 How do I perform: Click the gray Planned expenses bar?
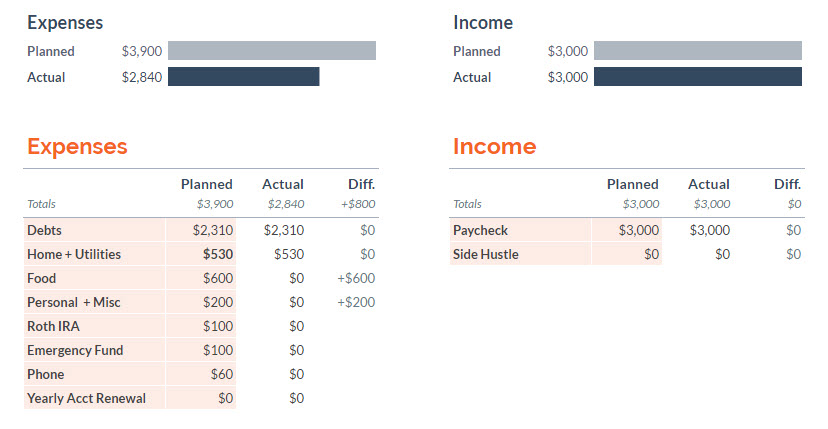271,51
